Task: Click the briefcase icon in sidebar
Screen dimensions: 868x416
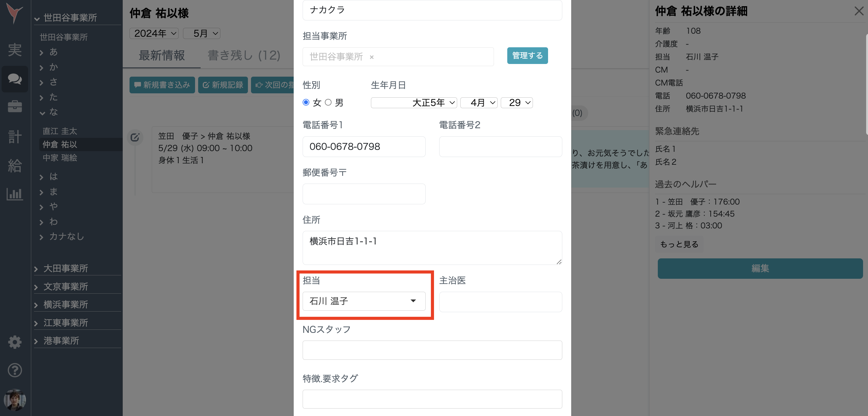Action: coord(15,106)
